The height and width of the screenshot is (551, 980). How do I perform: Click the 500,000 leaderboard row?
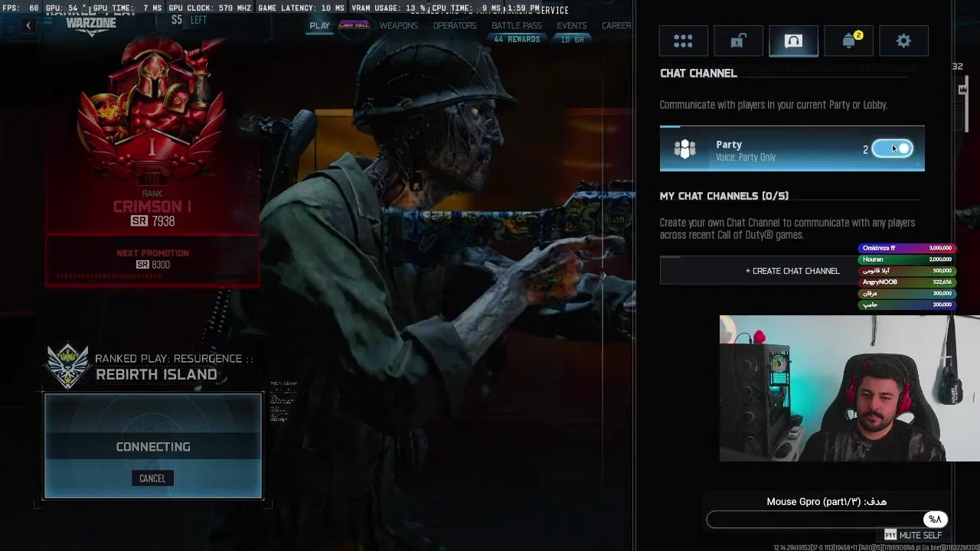(x=907, y=271)
